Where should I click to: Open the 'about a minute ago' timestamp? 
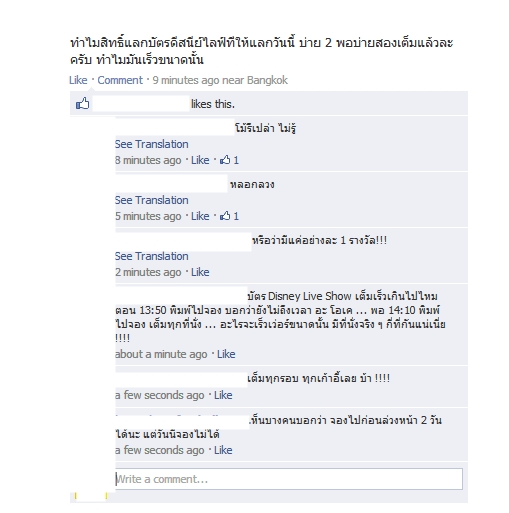161,354
